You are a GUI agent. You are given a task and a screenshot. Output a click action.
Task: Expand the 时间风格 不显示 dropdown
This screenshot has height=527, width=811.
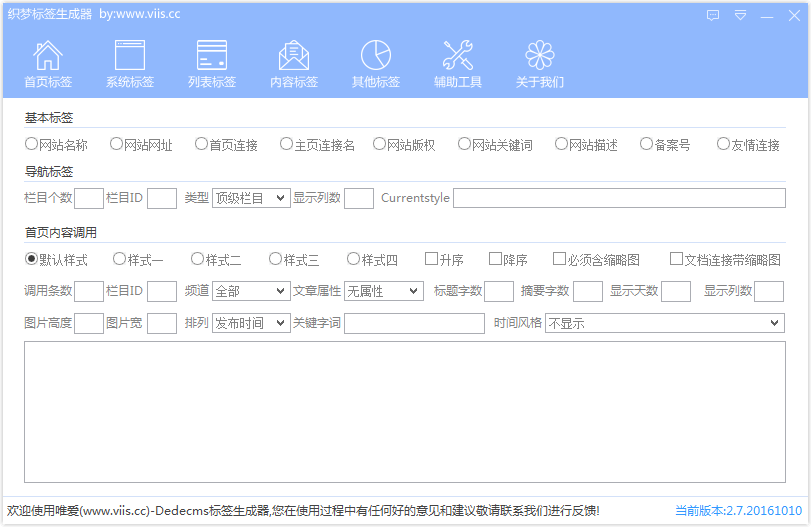664,323
